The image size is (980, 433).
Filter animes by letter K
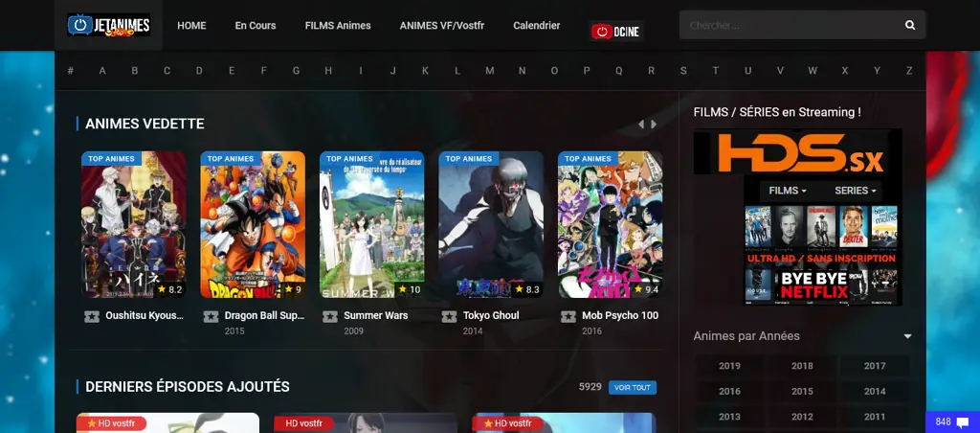(425, 71)
